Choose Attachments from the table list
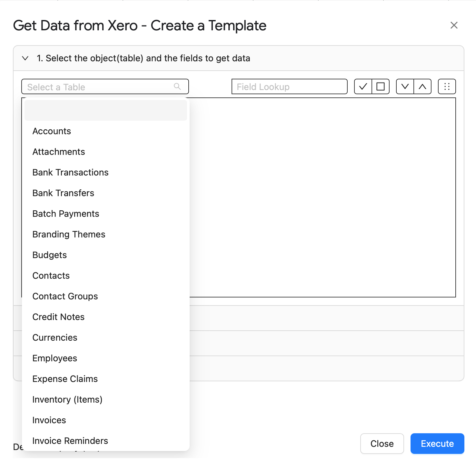The image size is (476, 471). click(x=106, y=152)
